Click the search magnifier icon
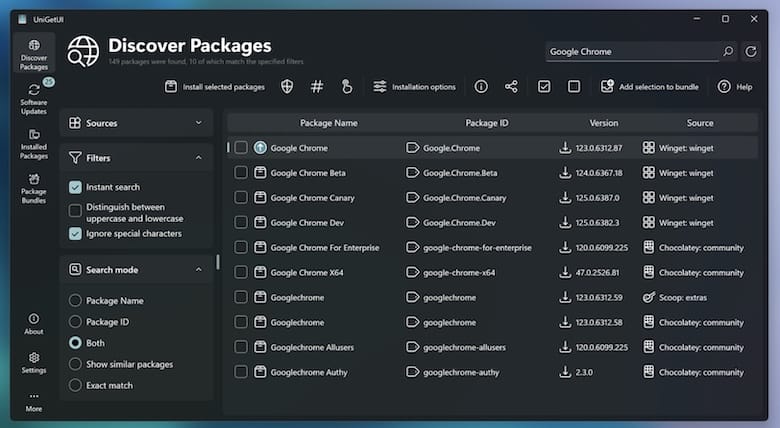This screenshot has height=428, width=780. [728, 51]
